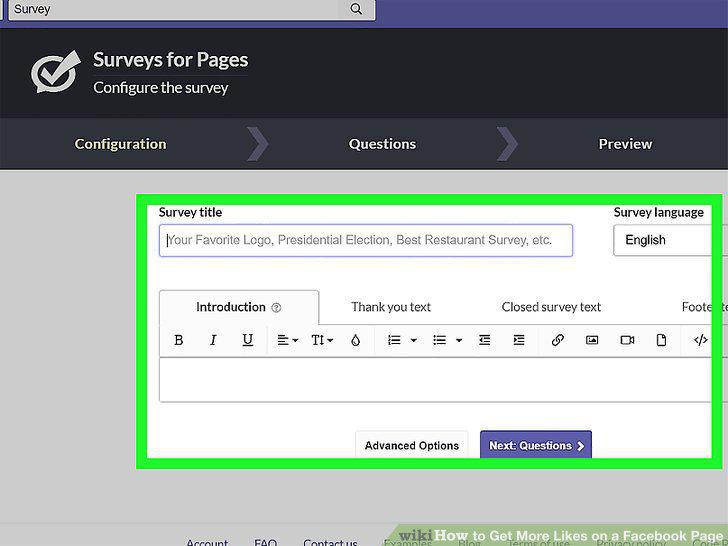Open the text color droplet tool

click(x=356, y=340)
